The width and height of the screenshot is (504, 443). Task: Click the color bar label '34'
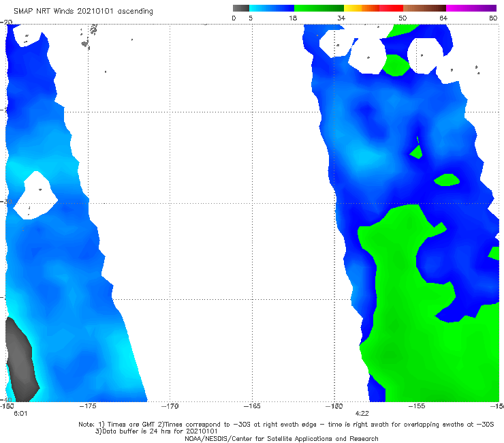[341, 18]
